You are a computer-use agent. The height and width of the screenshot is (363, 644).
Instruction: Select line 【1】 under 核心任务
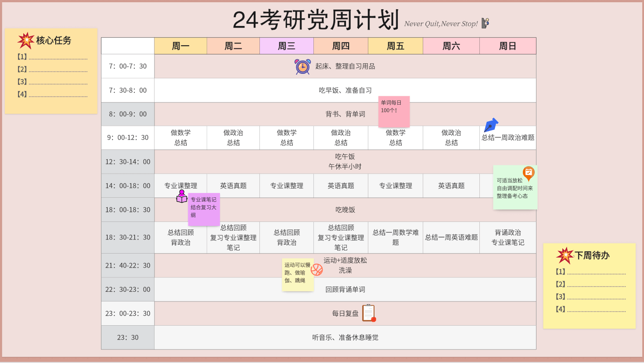coord(52,57)
